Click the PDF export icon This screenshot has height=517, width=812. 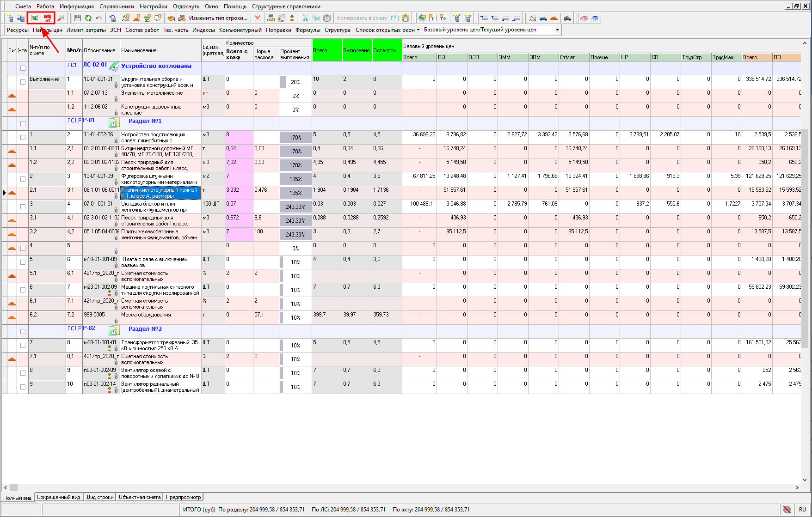coord(47,18)
